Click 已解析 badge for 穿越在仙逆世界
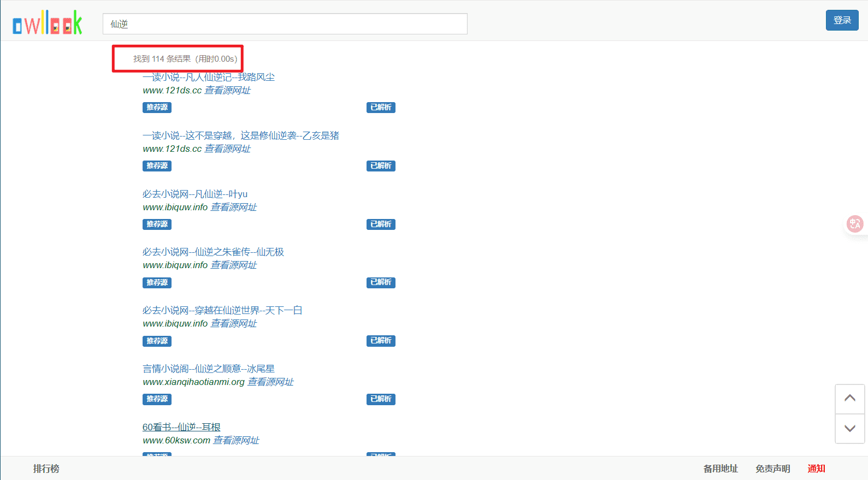This screenshot has height=480, width=868. [x=381, y=341]
